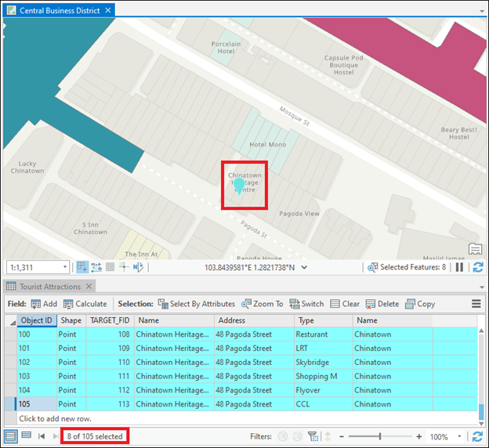Select the row header for Object ID 103
The height and width of the screenshot is (448, 489).
click(11, 376)
